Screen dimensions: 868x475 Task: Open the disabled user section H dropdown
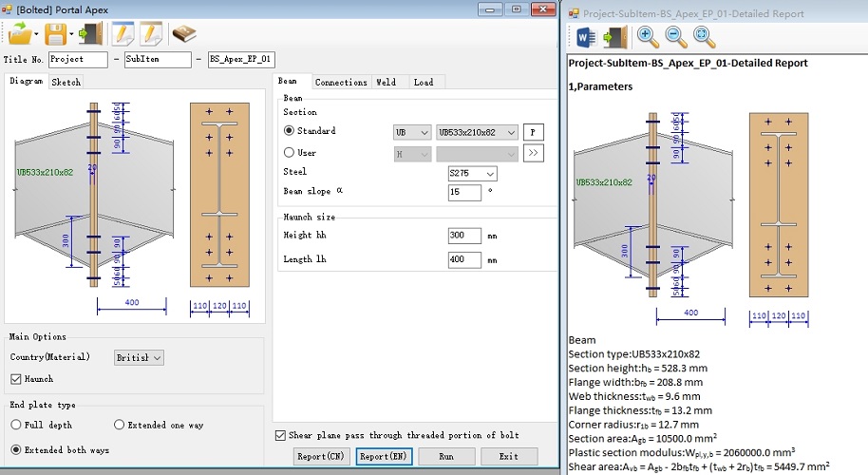coord(412,154)
